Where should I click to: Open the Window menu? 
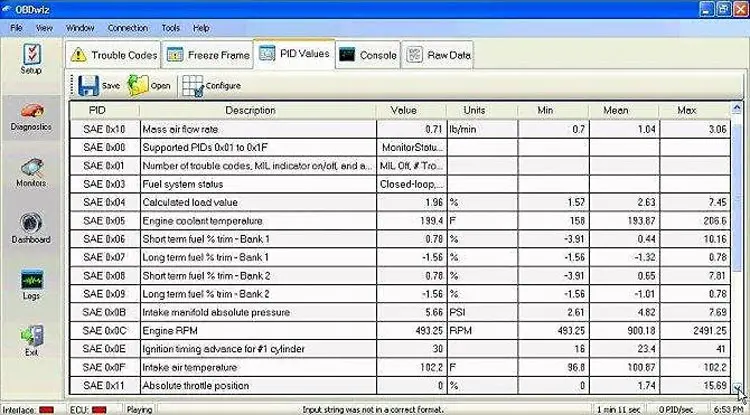click(x=80, y=28)
